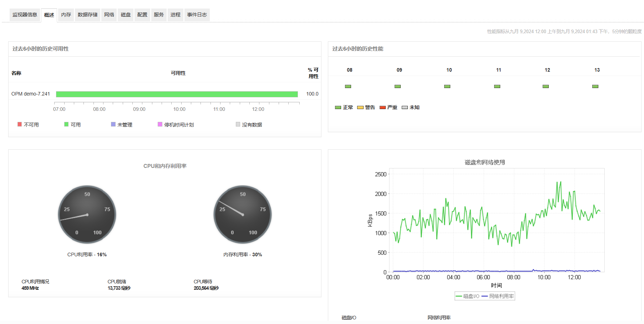Go to the 磁盘 tab
The width and height of the screenshot is (644, 324).
[x=126, y=15]
